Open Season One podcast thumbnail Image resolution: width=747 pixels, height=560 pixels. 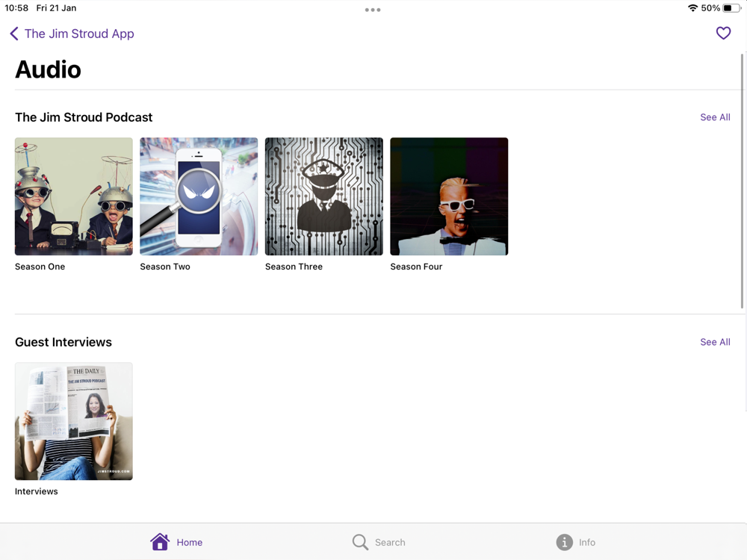[74, 196]
